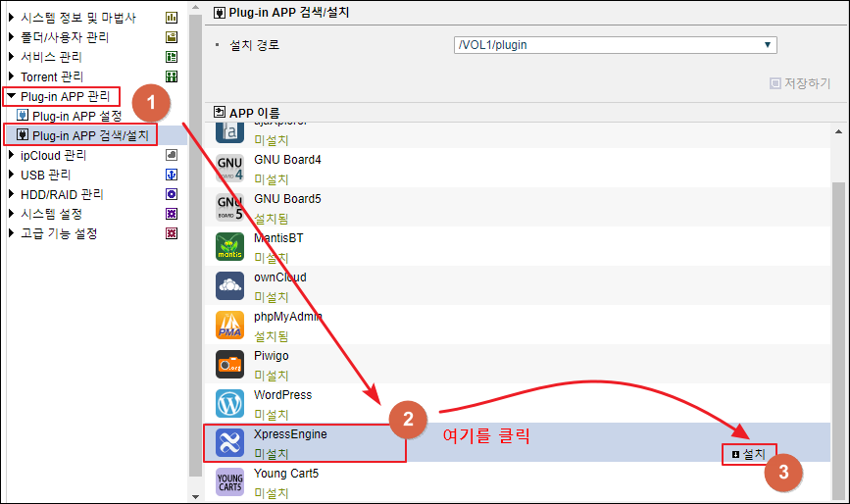Select the GNU Board5 app name
Viewport: 850px width, 504px height.
click(287, 199)
